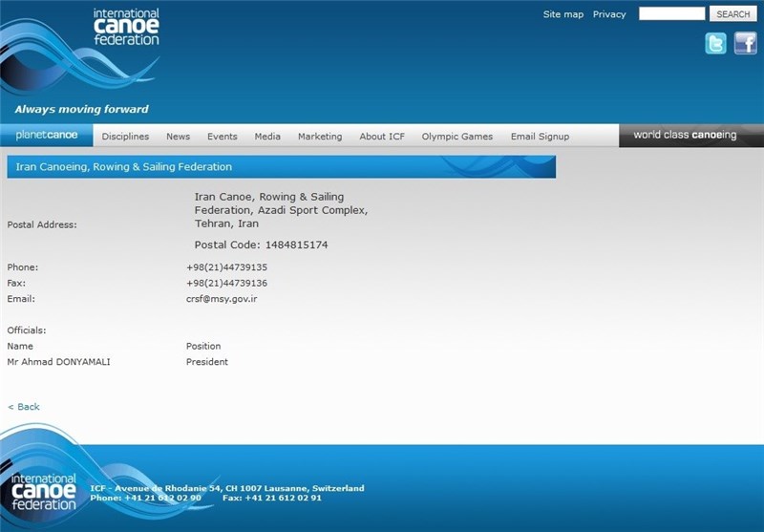764x532 pixels.
Task: Select Events in the navigation bar
Action: [x=222, y=137]
